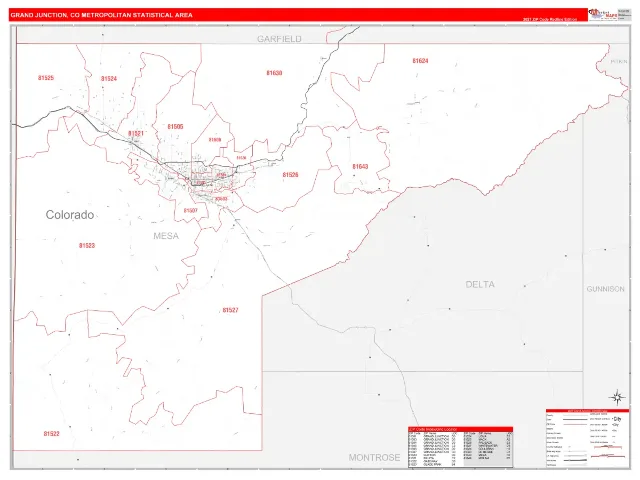Screen dimensions: 640x480
Task: Select ZIP code label 81630
Action: (x=274, y=73)
